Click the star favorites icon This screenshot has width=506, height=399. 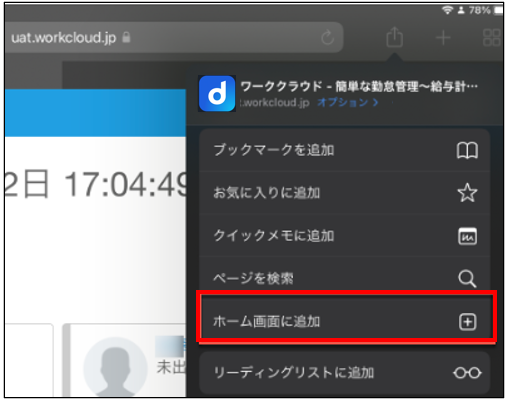tap(467, 193)
